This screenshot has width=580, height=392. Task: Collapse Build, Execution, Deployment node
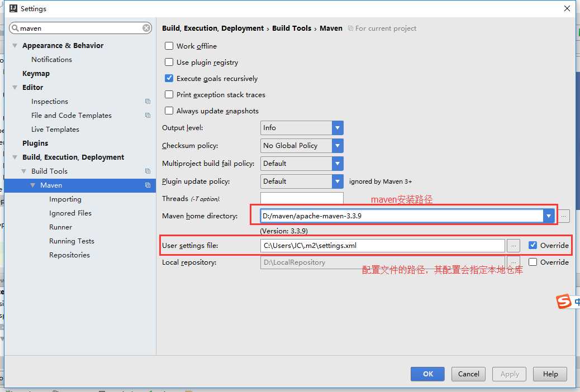[15, 157]
